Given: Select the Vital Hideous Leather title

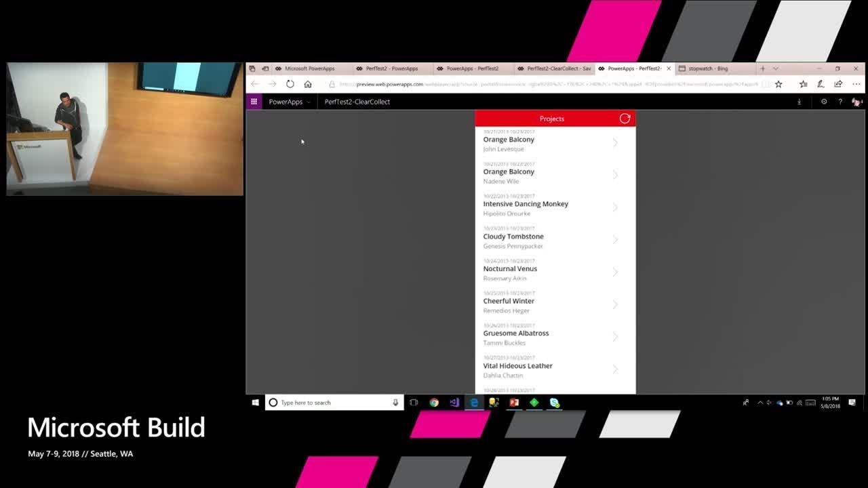Looking at the screenshot, I should (517, 366).
